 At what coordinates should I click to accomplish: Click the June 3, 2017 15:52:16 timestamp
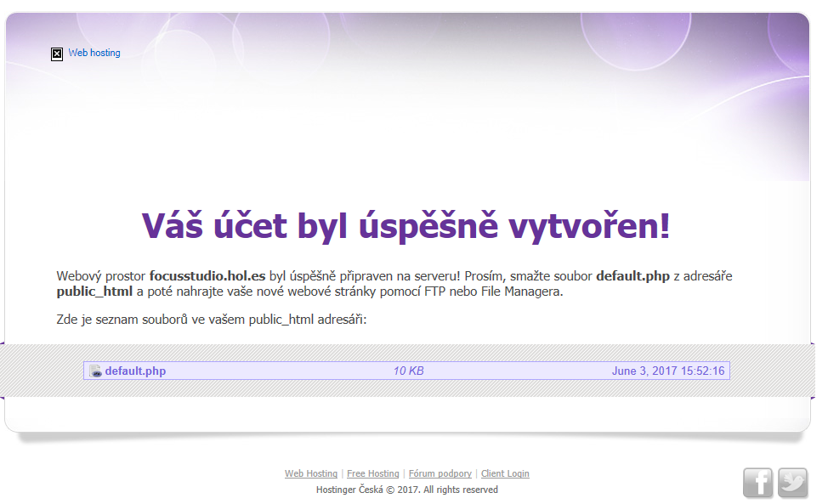click(x=667, y=371)
